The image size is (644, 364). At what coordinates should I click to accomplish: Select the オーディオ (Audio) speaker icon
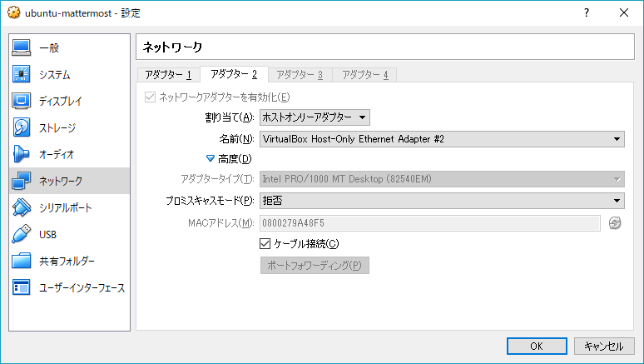(22, 155)
